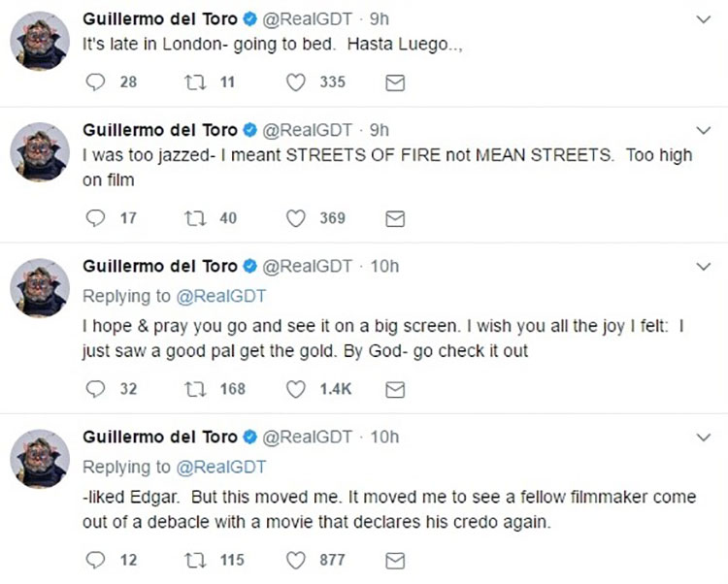Like the "It's late in London" tweet
Image resolution: width=728 pixels, height=584 pixels.
coord(296,82)
